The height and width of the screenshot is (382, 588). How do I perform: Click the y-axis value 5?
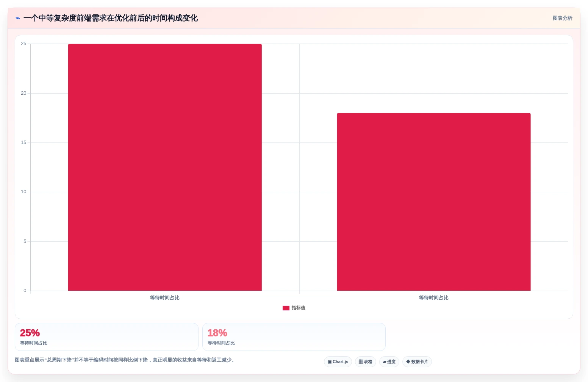tap(25, 241)
